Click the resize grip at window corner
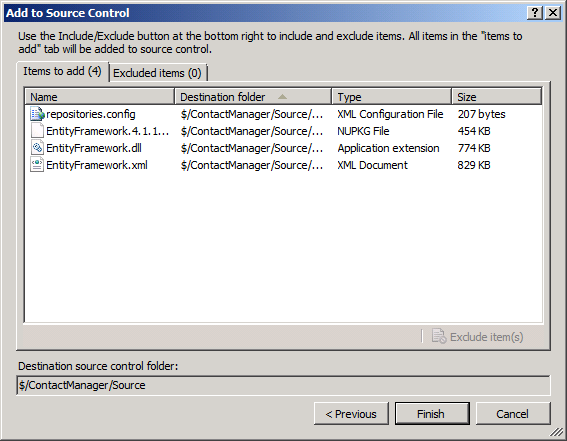567x441 pixels. click(557, 432)
